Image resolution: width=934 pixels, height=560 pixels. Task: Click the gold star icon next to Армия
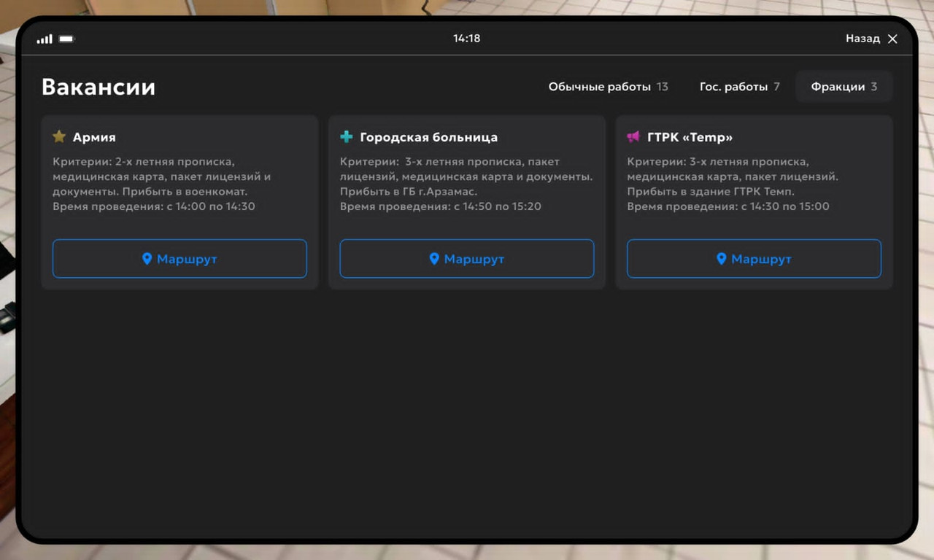click(x=59, y=136)
